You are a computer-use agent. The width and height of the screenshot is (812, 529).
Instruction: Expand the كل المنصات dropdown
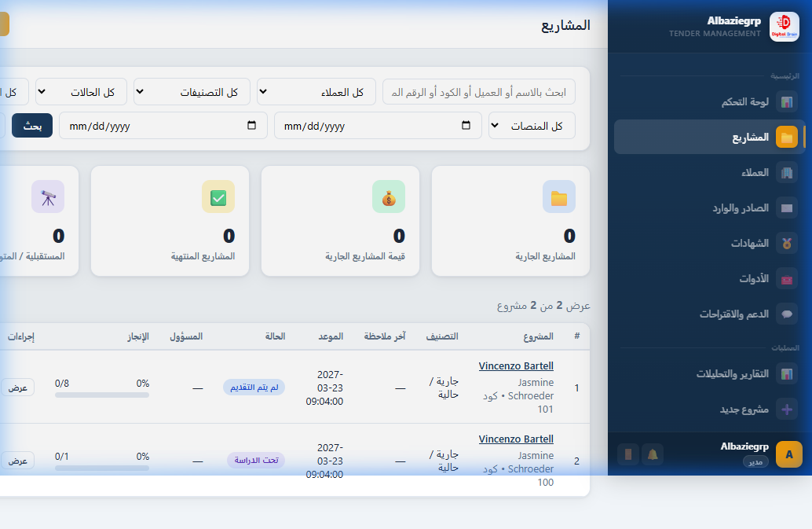coord(532,126)
